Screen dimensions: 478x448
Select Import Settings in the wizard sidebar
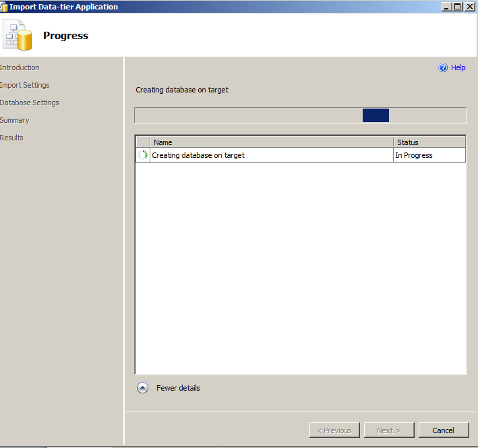coord(25,85)
